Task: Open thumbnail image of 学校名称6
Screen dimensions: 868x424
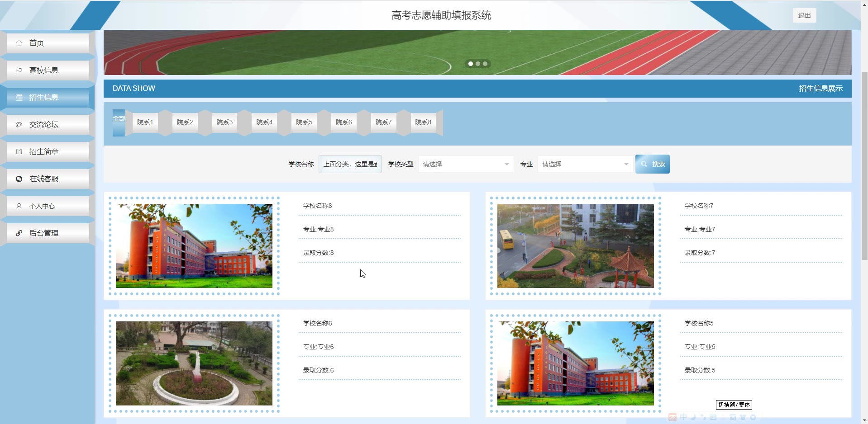Action: [x=194, y=363]
